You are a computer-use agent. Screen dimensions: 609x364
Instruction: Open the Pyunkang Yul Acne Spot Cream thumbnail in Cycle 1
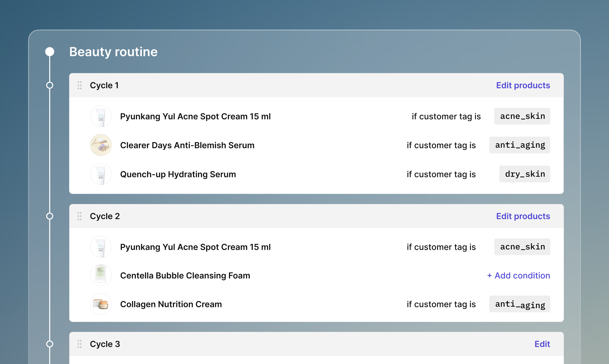pyautogui.click(x=101, y=116)
